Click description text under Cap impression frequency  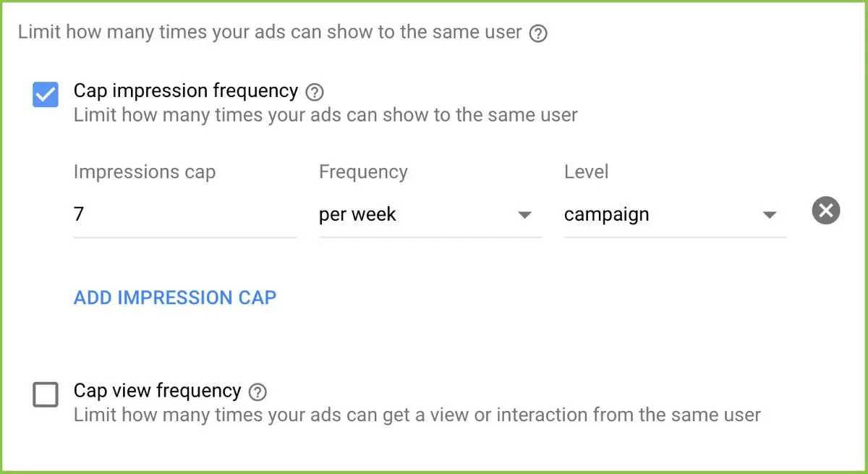pos(325,115)
